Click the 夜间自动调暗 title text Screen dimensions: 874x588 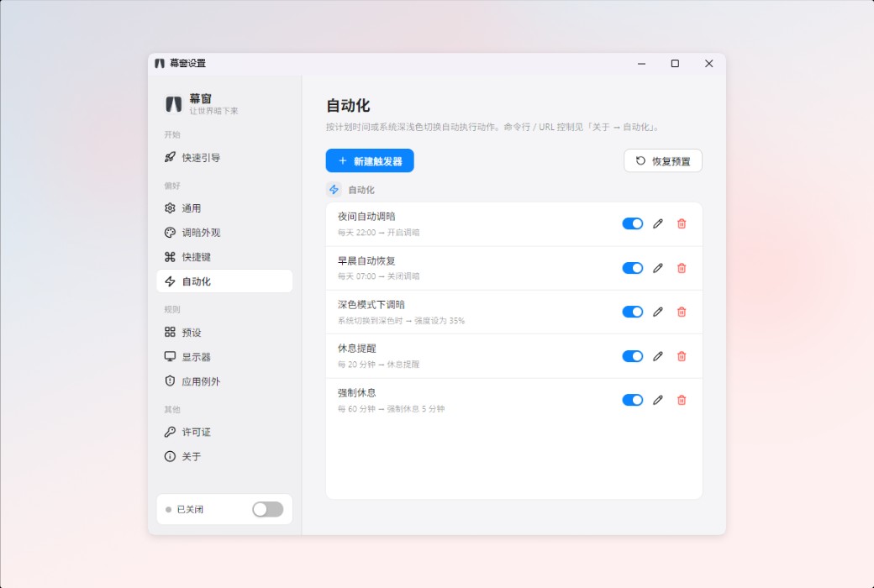pos(366,216)
